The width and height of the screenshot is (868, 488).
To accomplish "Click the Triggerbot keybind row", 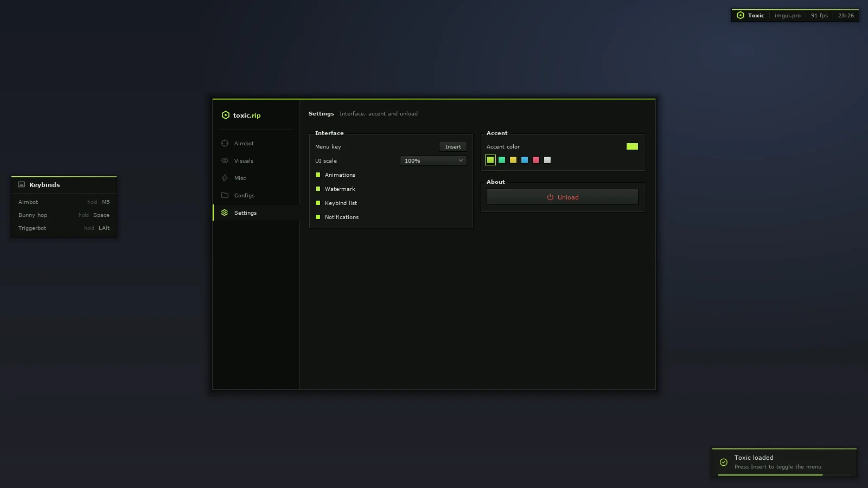I will (64, 228).
